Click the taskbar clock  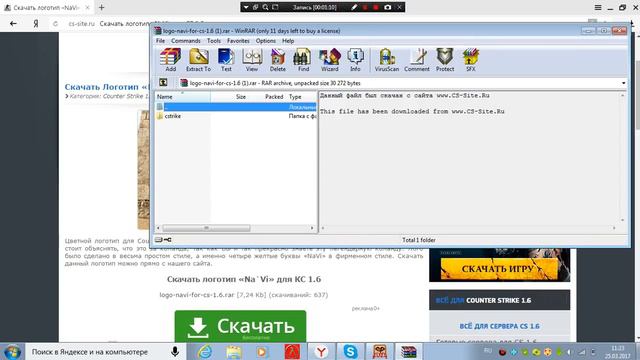(x=618, y=352)
